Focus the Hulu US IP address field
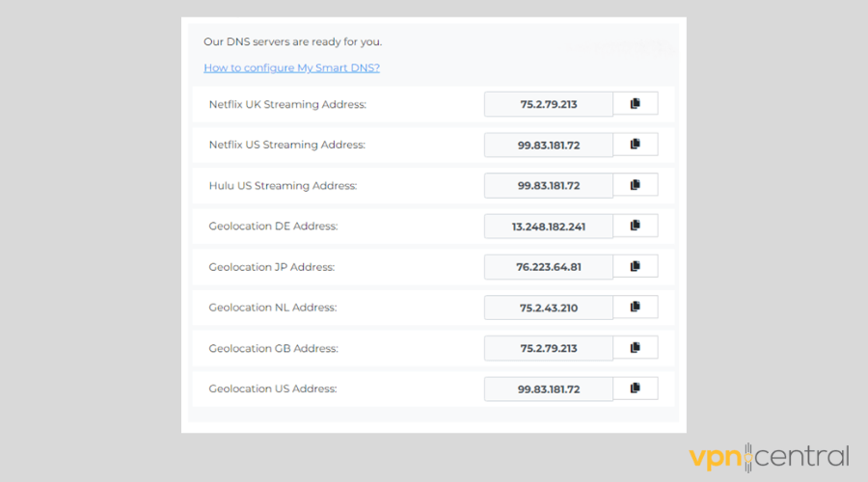 548,185
